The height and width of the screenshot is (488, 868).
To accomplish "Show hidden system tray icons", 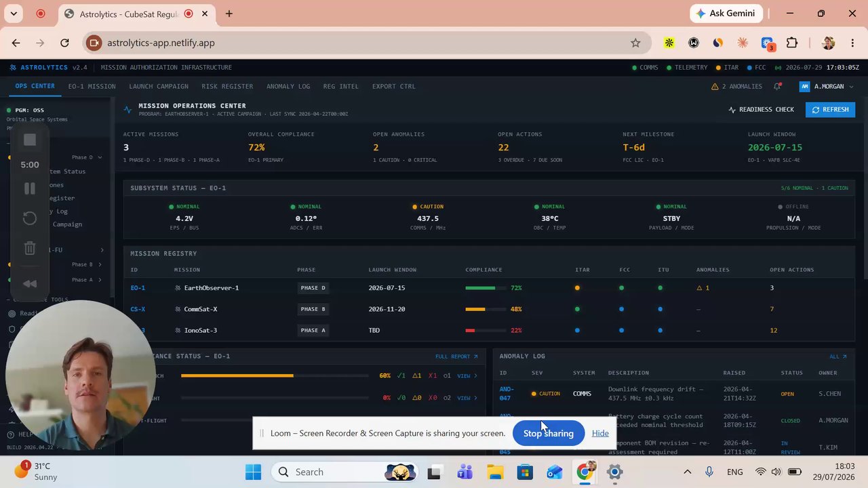I will [x=687, y=472].
